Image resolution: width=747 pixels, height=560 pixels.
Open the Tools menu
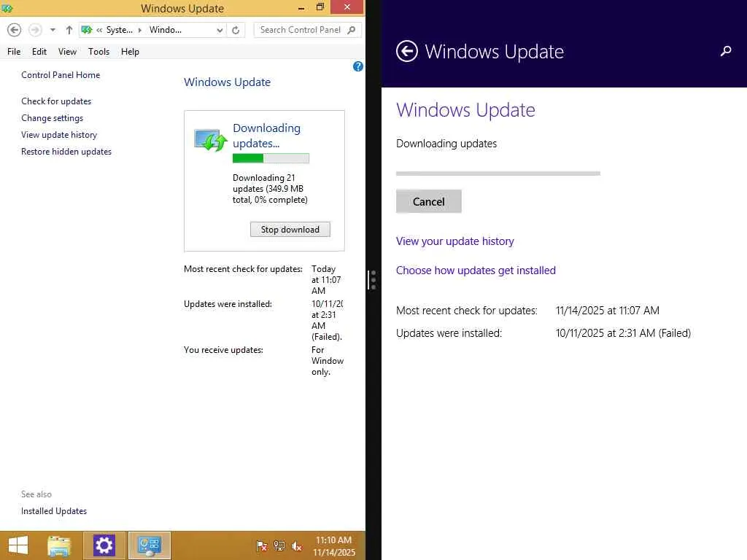point(98,52)
